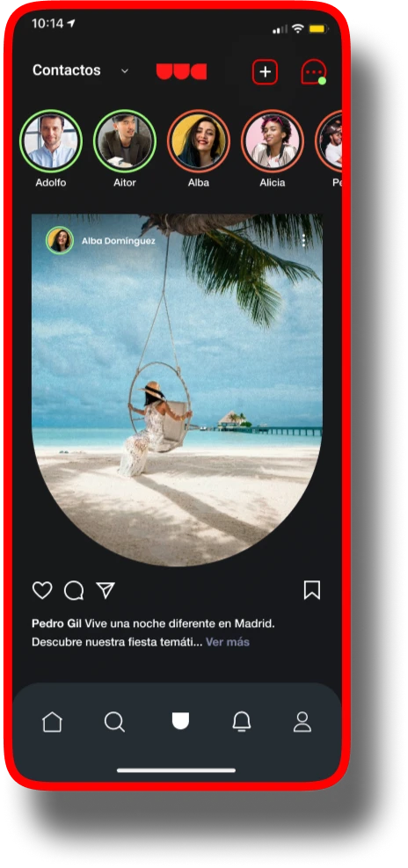The width and height of the screenshot is (408, 868).
Task: Like the post with the heart icon
Action: pos(42,590)
